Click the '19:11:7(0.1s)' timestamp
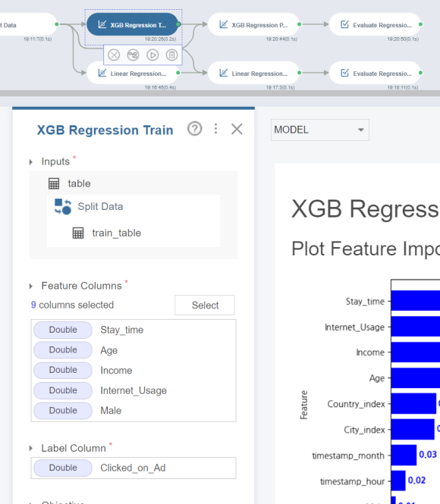Screen dimensions: 440x504 [x=37, y=39]
